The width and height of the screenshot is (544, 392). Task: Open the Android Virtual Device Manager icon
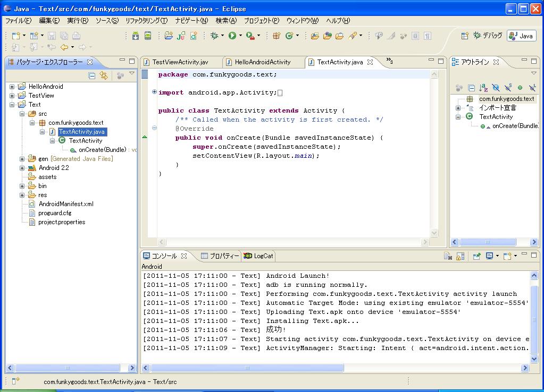click(148, 36)
